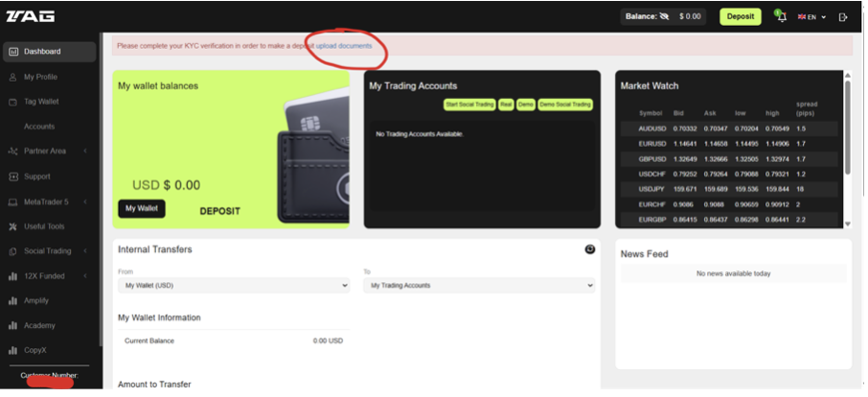868x397 pixels.
Task: Click the USD $ 0.00 wallet amount
Action: pyautogui.click(x=166, y=185)
